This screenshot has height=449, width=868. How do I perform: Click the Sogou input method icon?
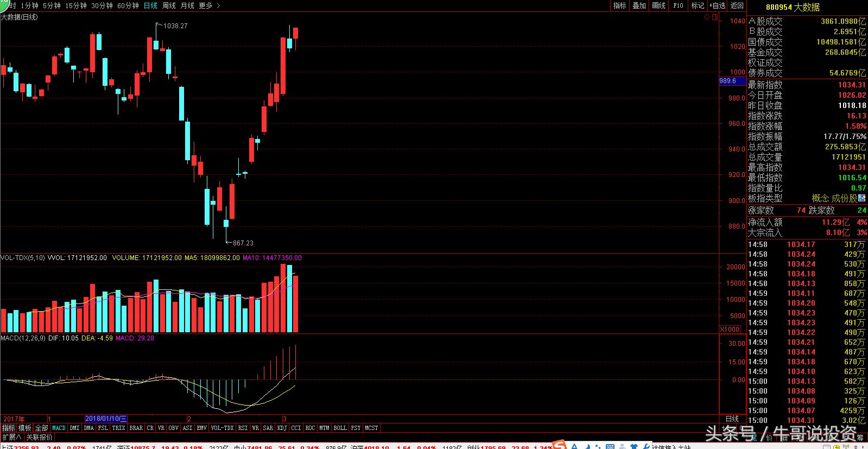pyautogui.click(x=559, y=446)
